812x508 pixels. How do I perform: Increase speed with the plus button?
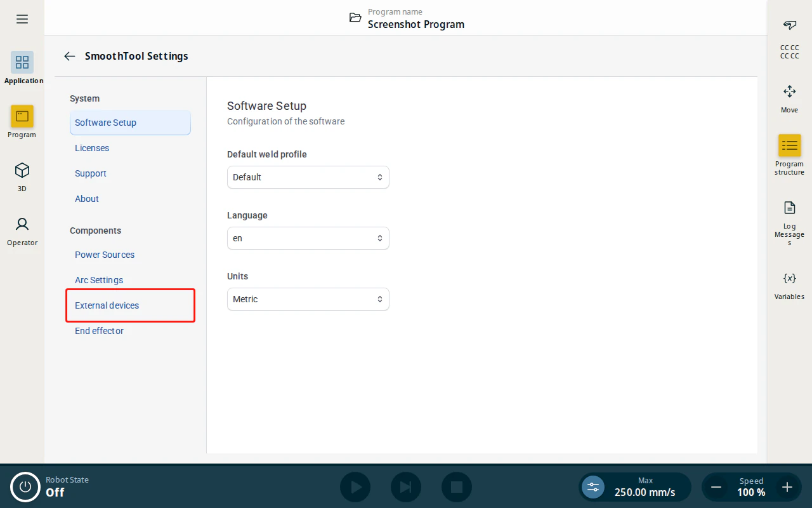(x=787, y=487)
